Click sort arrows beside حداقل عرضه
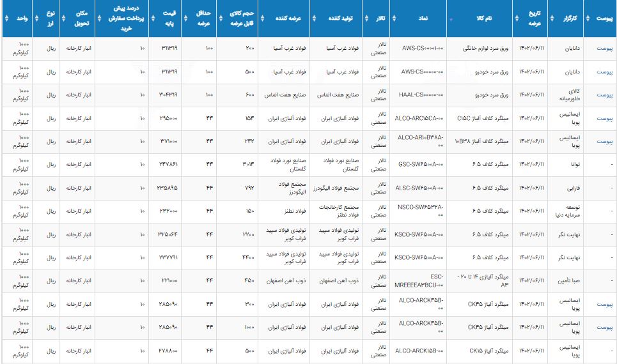This screenshot has height=364, width=617. pos(185,19)
